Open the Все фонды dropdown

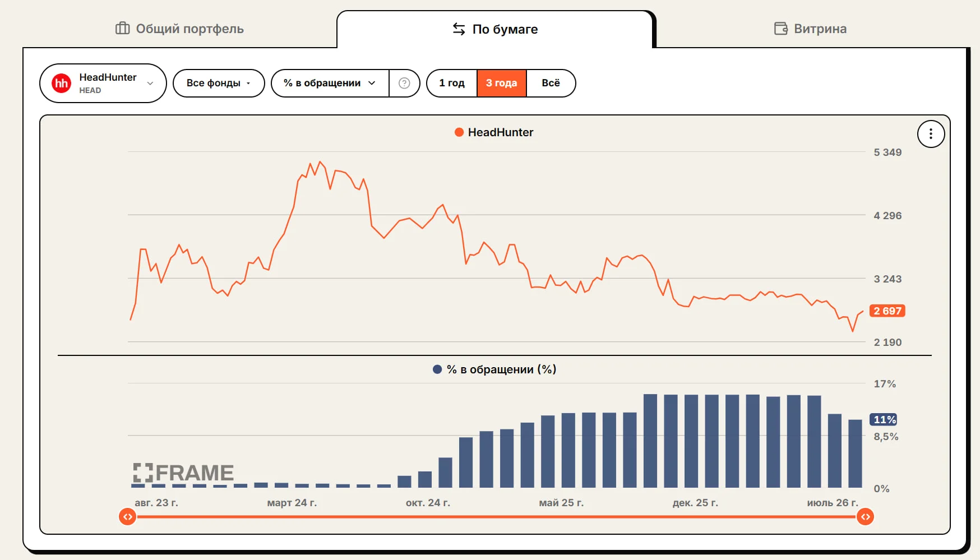[x=219, y=83]
